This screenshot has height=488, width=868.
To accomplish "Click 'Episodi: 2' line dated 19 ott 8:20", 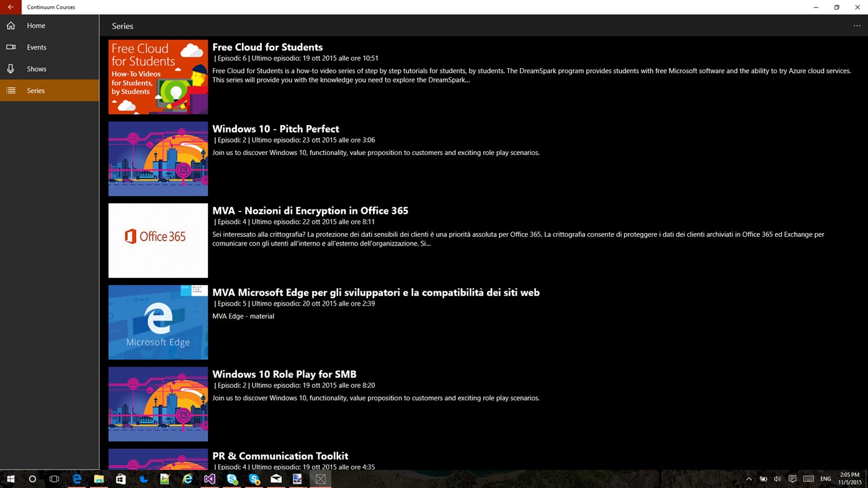I will click(294, 386).
